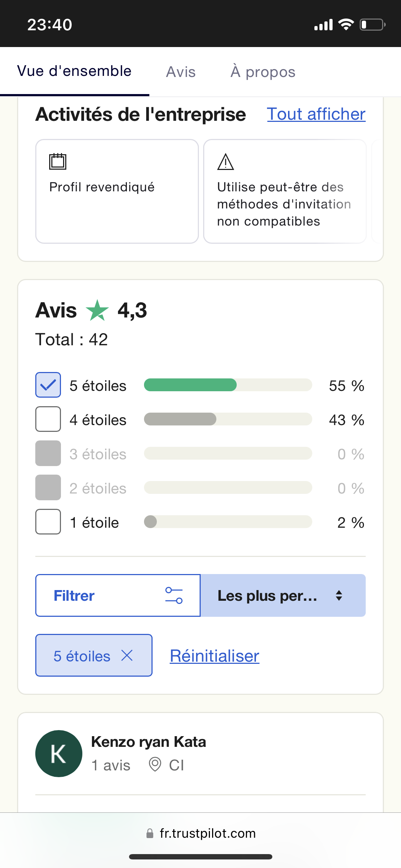Click the Tout afficher link

pos(316,114)
